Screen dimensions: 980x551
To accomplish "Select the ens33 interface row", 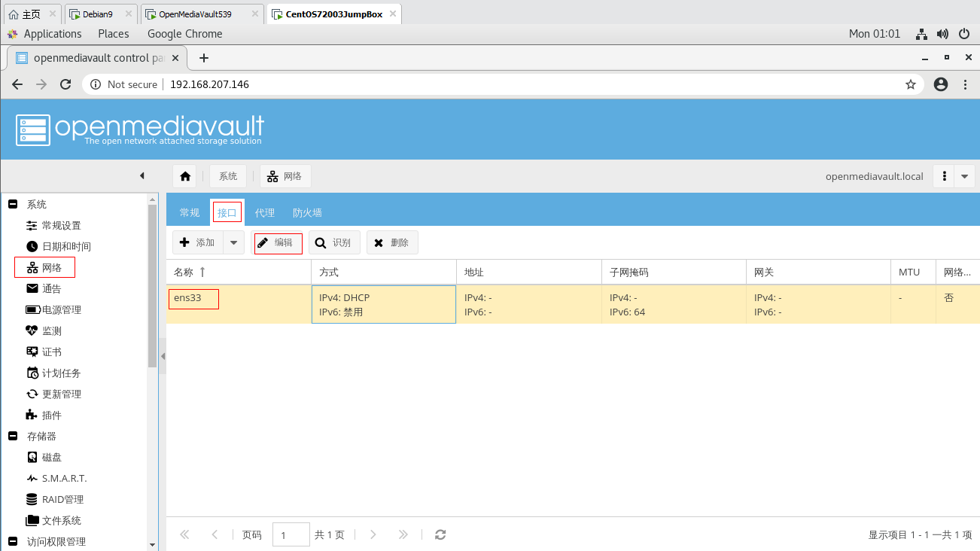I will coord(573,304).
